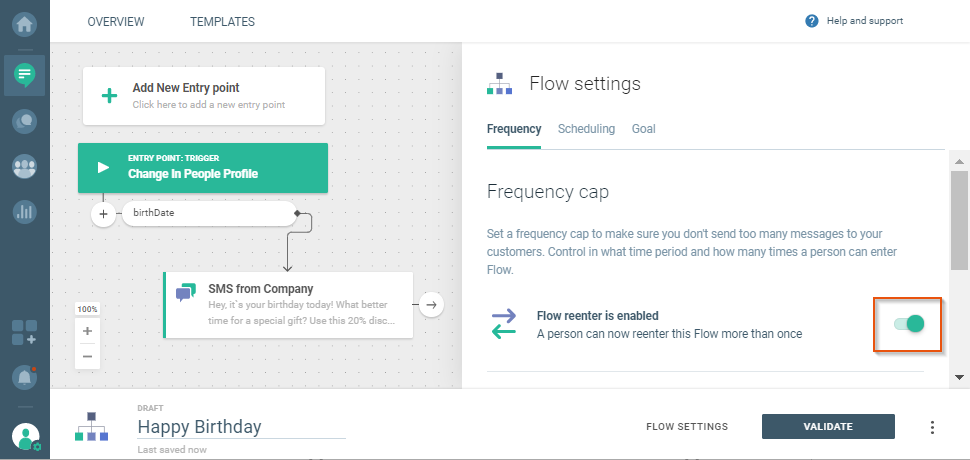Click the arrow connector on SMS element
Image resolution: width=970 pixels, height=460 pixels.
coord(431,304)
